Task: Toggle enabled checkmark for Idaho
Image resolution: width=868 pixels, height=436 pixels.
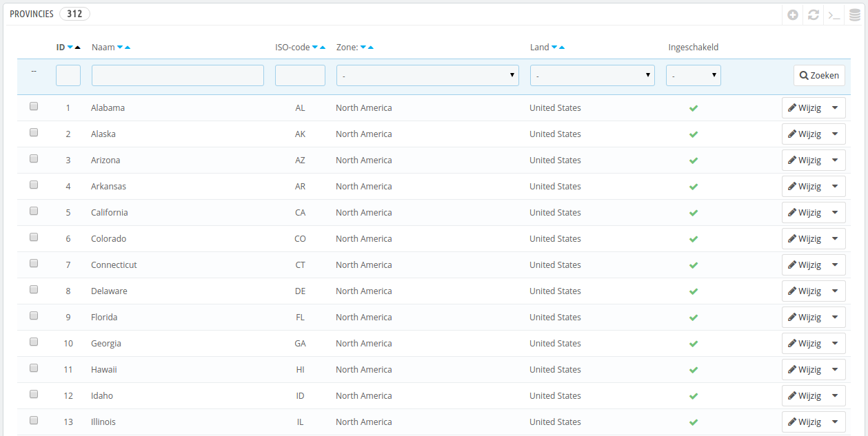Action: coord(694,396)
